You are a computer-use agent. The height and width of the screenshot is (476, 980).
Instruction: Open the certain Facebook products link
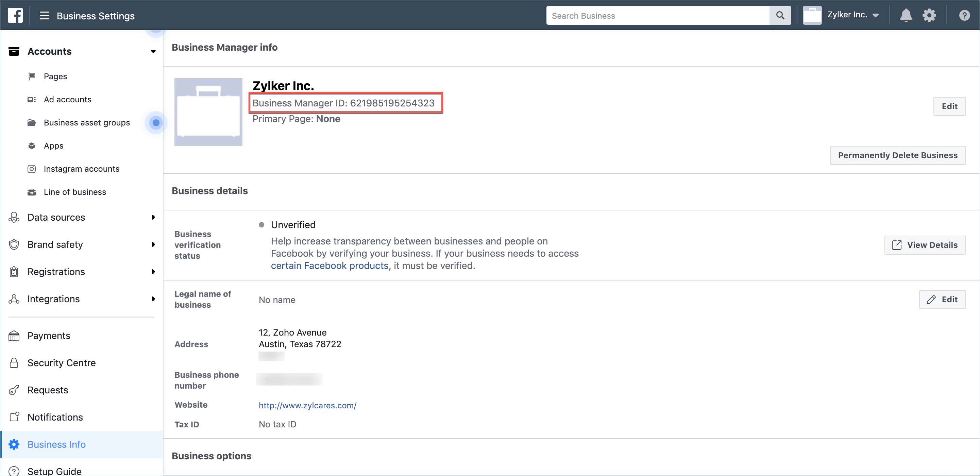tap(330, 266)
